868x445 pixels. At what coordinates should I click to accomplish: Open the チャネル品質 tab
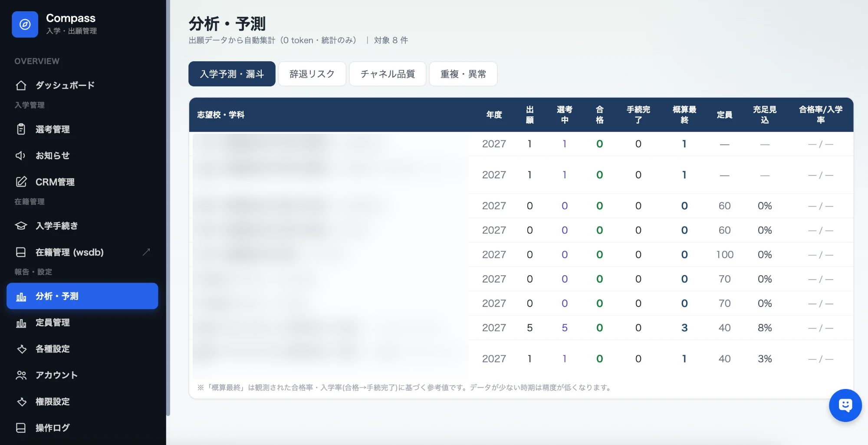[388, 74]
